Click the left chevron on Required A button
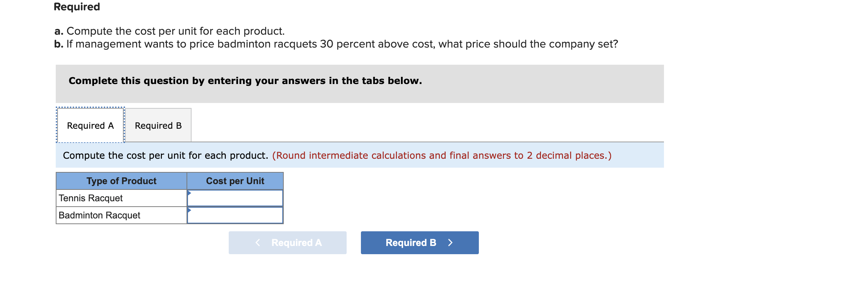Image resolution: width=868 pixels, height=291 pixels. tap(258, 243)
